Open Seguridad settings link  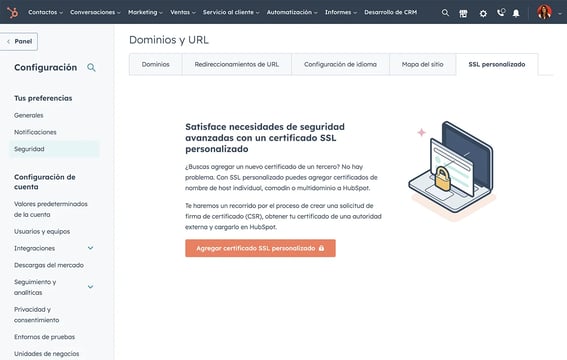tap(54, 149)
